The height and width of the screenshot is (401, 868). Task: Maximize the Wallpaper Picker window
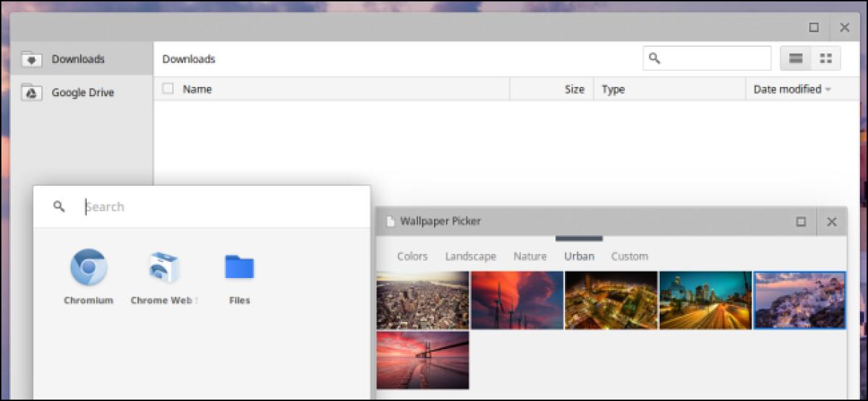801,221
